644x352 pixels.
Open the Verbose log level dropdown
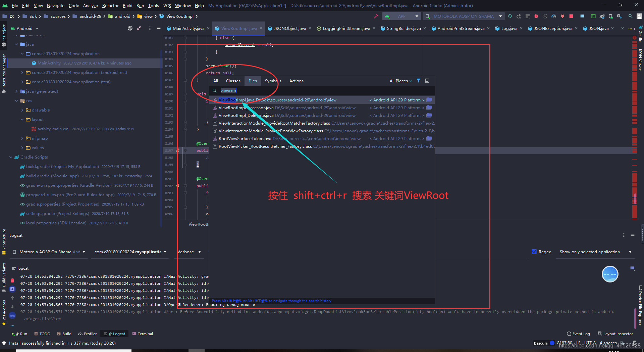tap(189, 252)
